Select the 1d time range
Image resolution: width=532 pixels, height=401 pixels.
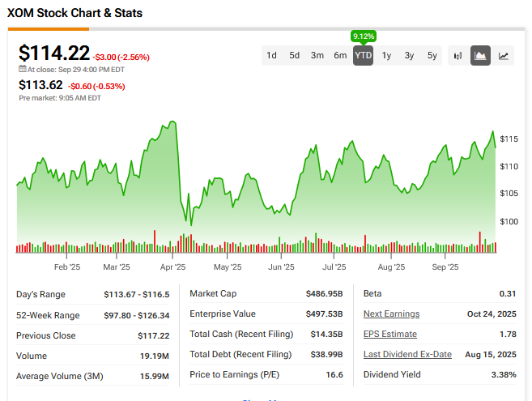271,55
